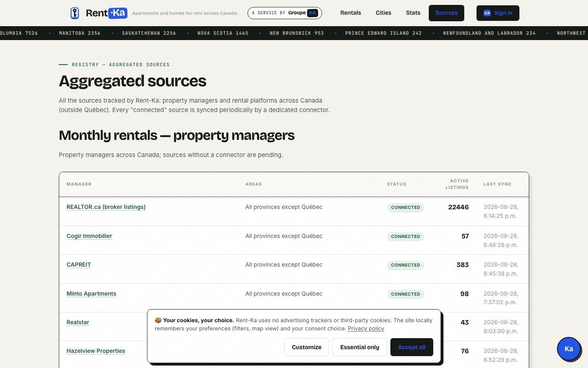Click the 383 listings count for CAPREIT

pyautogui.click(x=463, y=265)
